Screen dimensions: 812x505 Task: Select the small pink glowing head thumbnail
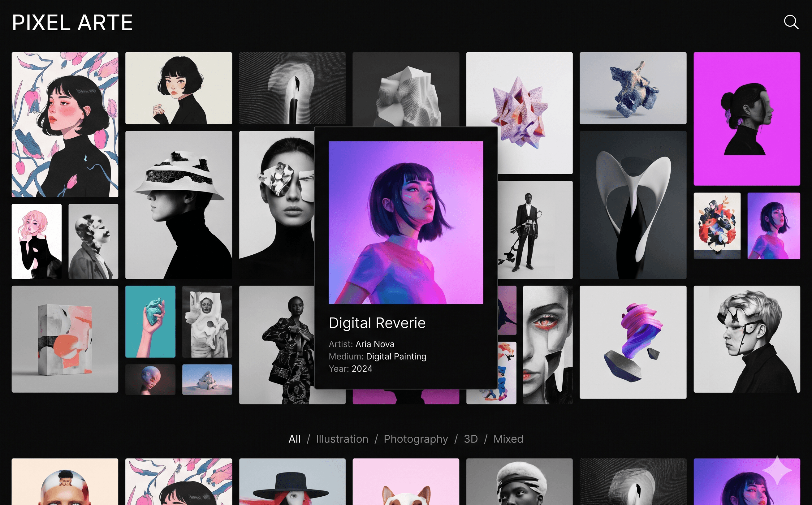150,379
